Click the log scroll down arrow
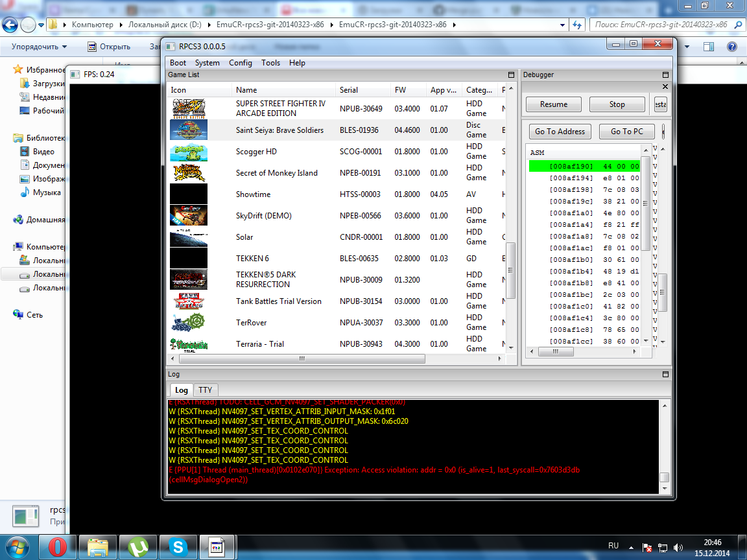747x560 pixels. [665, 489]
